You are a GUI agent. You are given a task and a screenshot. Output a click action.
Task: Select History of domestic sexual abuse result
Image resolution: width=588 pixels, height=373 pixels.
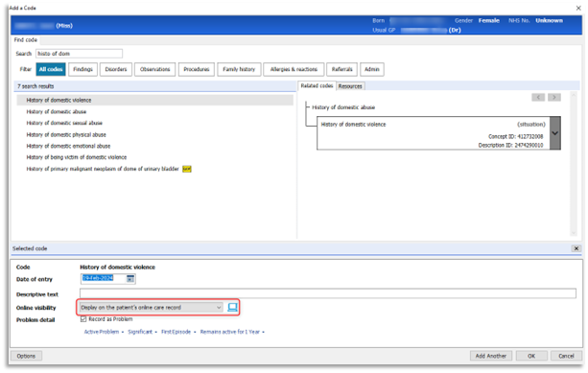(x=64, y=123)
